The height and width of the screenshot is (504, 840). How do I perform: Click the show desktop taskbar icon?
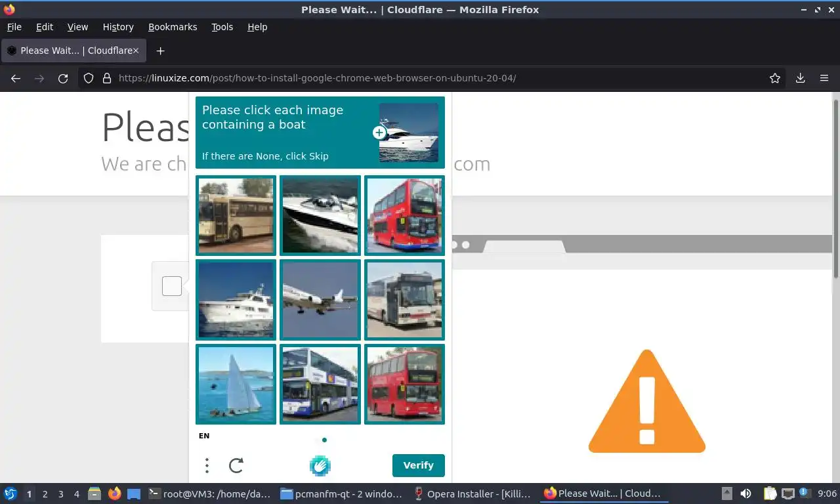[x=134, y=493]
